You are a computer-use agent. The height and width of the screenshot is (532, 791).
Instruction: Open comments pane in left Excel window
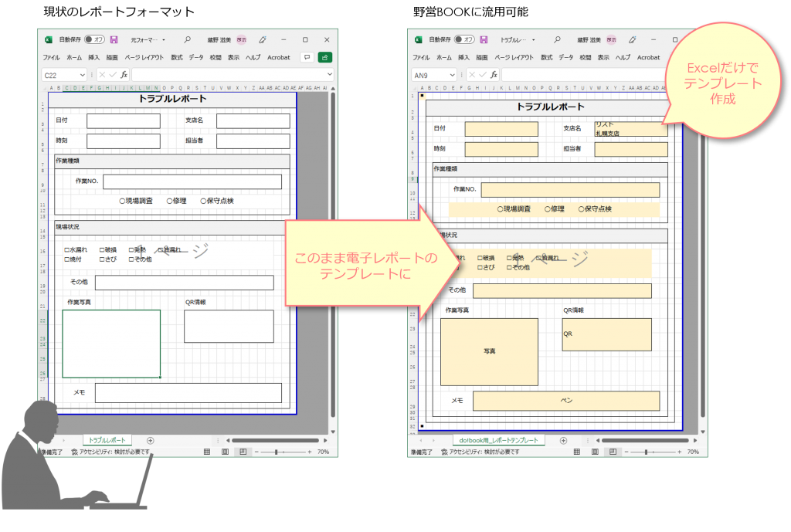pyautogui.click(x=306, y=57)
